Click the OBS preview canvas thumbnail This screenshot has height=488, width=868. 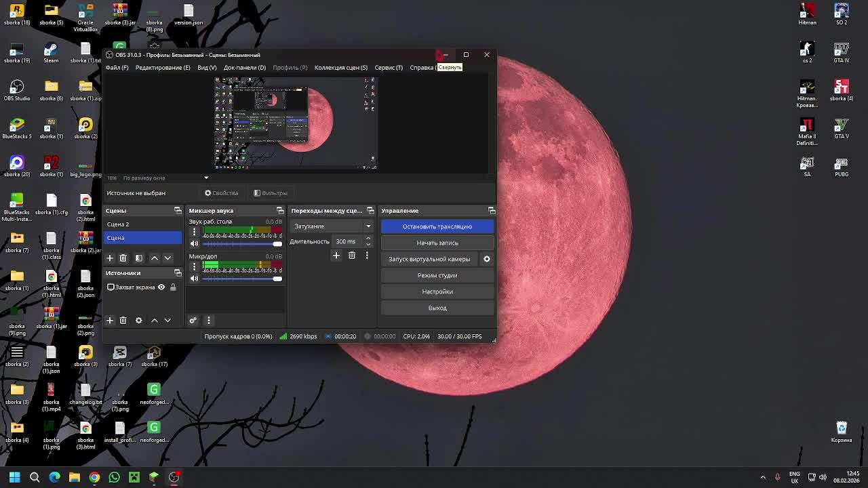click(x=296, y=123)
